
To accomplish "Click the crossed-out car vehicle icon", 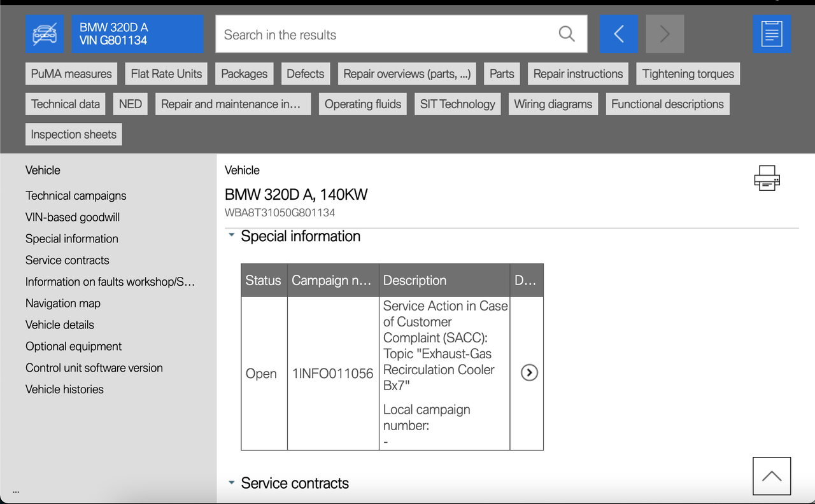I will [45, 34].
